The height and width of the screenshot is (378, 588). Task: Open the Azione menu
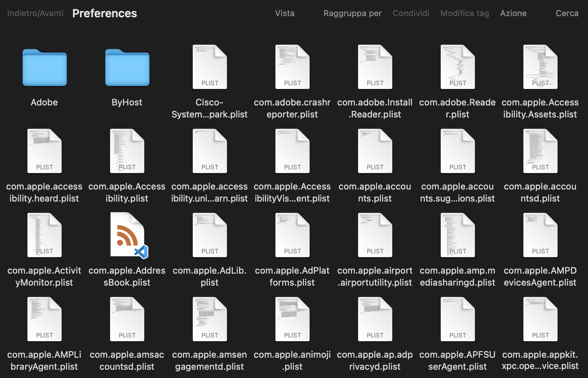point(513,13)
